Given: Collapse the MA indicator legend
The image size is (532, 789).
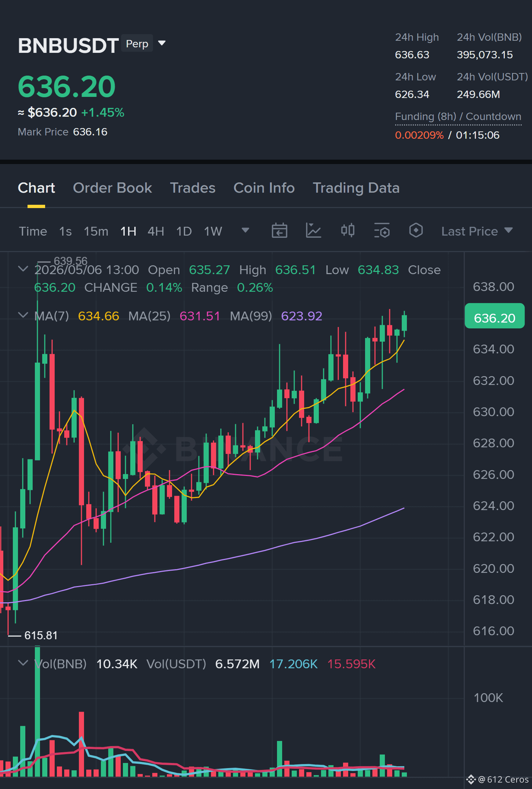Looking at the screenshot, I should [x=23, y=315].
